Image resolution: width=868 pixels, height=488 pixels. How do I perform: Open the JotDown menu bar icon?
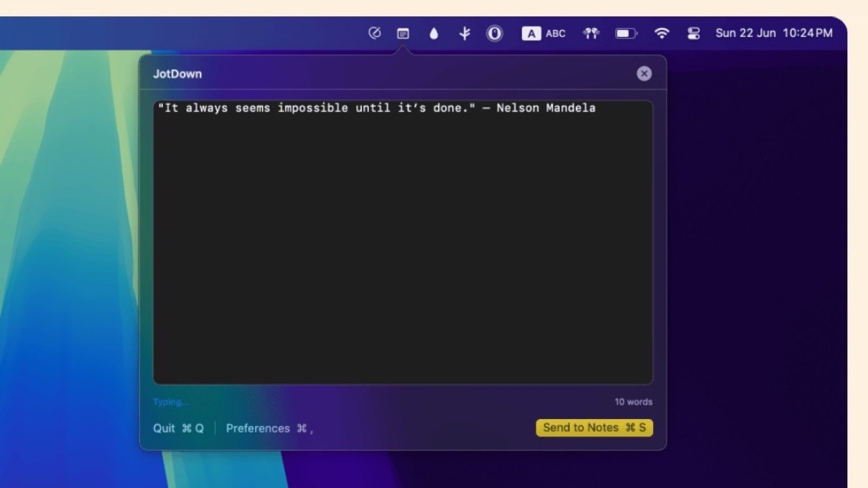click(403, 34)
